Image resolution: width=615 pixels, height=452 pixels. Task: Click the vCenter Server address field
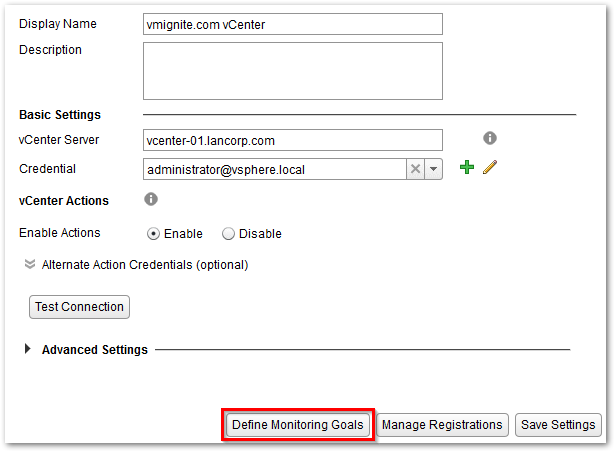coord(292,140)
